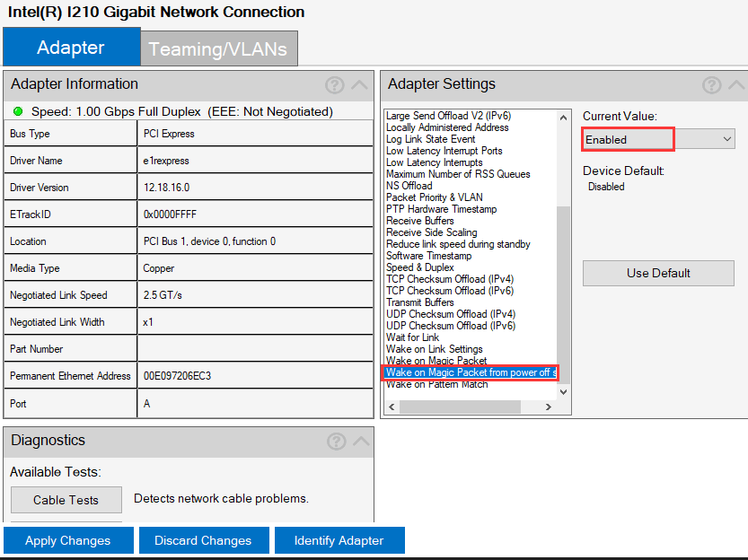Select Transmit Buffers setting
The width and height of the screenshot is (748, 560).
(420, 302)
